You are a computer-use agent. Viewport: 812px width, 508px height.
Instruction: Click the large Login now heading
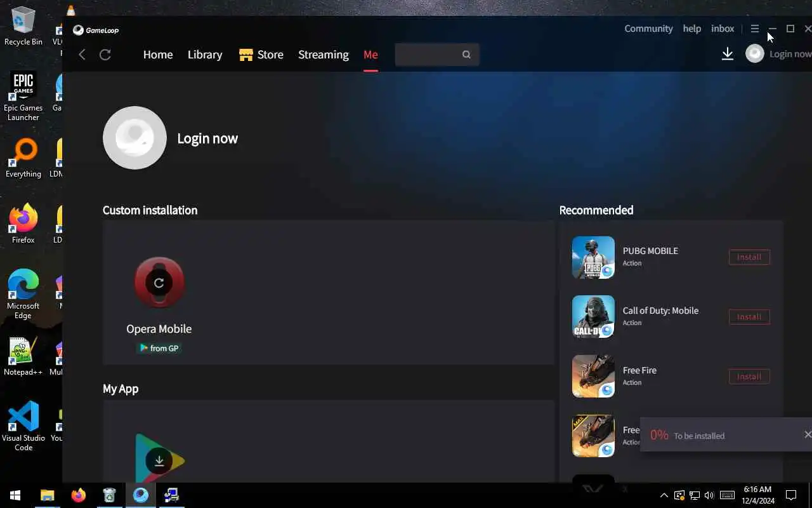tap(207, 138)
